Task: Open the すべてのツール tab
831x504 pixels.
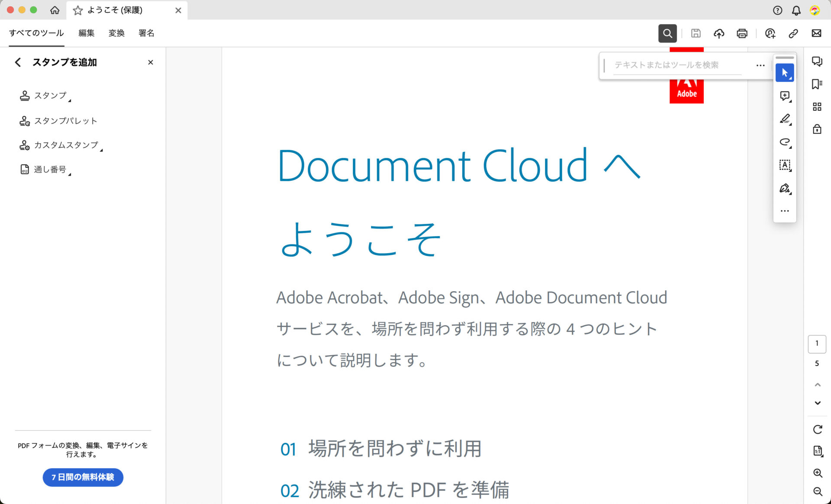Action: click(36, 33)
